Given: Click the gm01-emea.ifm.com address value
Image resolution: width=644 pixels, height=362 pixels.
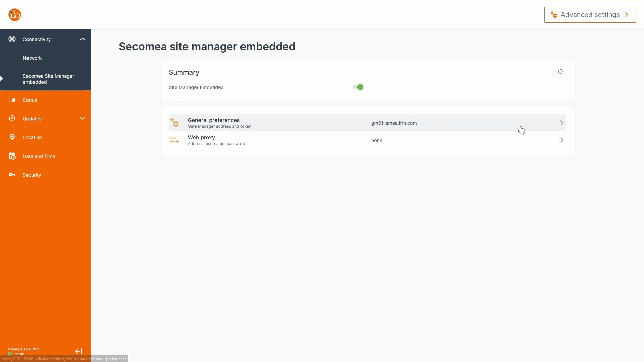Looking at the screenshot, I should click(x=394, y=123).
